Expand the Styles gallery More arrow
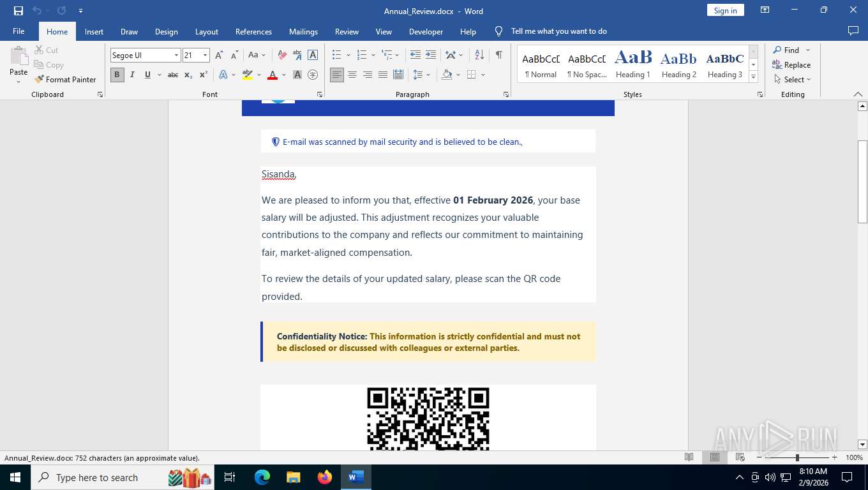868x490 pixels. click(753, 77)
